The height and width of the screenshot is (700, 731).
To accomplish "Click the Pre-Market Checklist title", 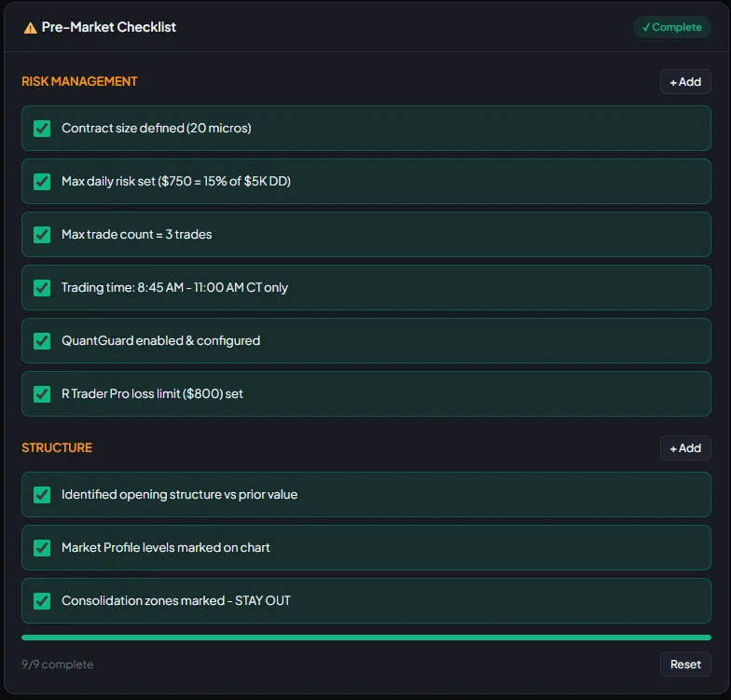I will click(108, 28).
